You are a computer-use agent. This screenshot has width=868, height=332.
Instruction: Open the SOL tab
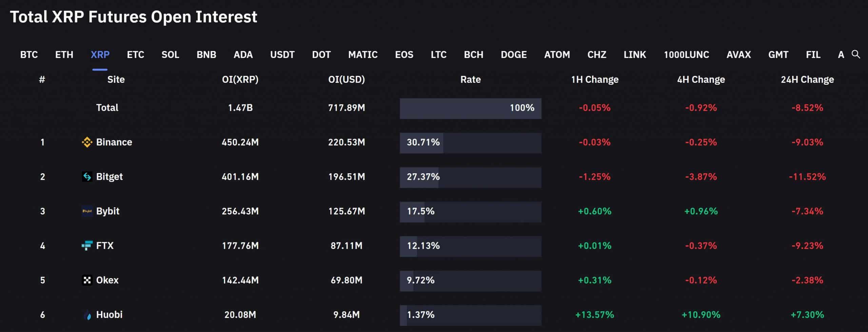pos(170,55)
